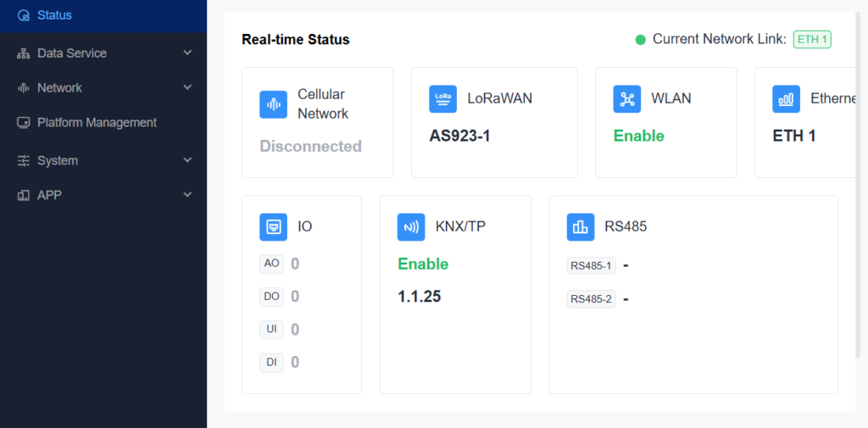Click the AO tag in IO card
This screenshot has height=428, width=868.
271,264
